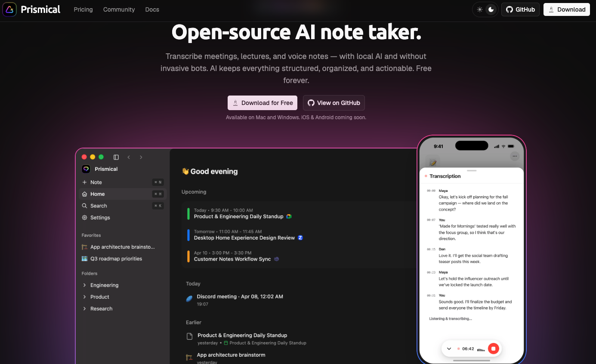Click the forward navigation arrow icon
Image resolution: width=596 pixels, height=364 pixels.
pos(141,157)
